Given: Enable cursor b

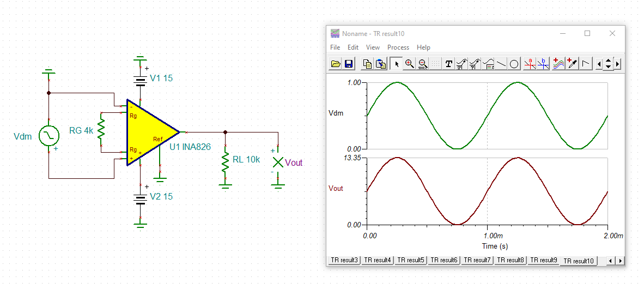Looking at the screenshot, I should pyautogui.click(x=543, y=64).
